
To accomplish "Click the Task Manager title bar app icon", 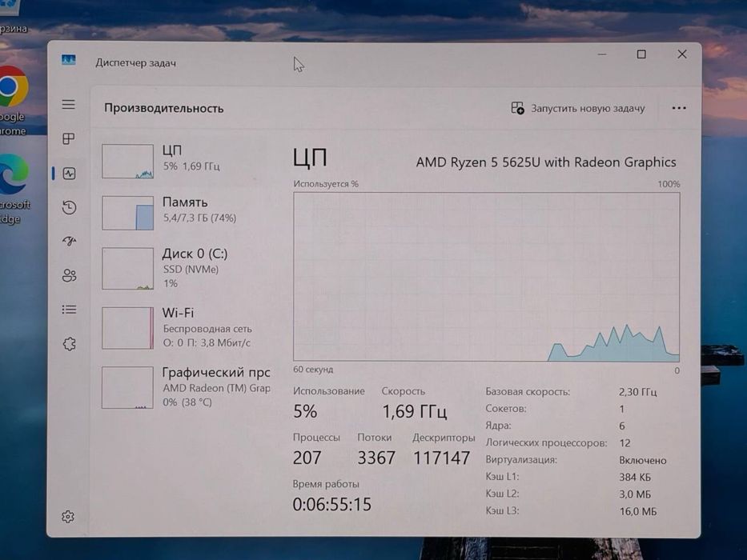I will (x=69, y=60).
